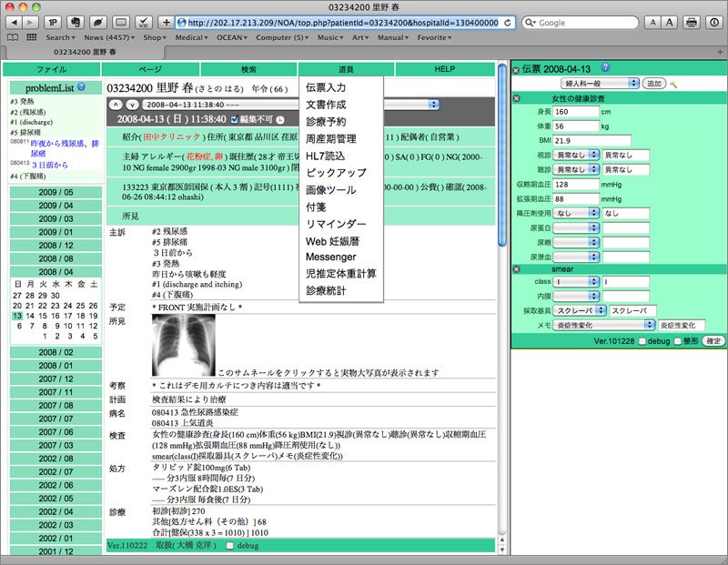728x565 pixels.
Task: Decrease text size with small A button
Action: click(x=652, y=22)
